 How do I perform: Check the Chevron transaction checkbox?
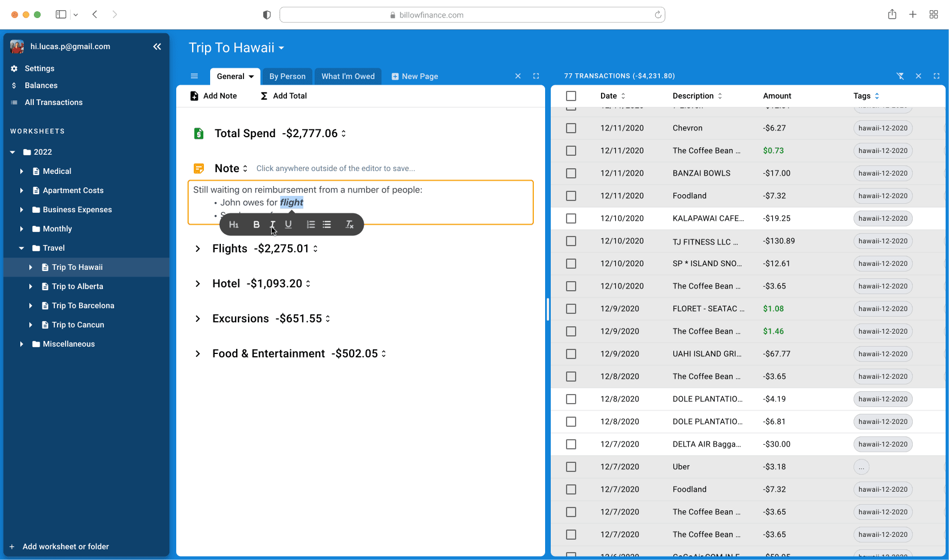tap(571, 128)
